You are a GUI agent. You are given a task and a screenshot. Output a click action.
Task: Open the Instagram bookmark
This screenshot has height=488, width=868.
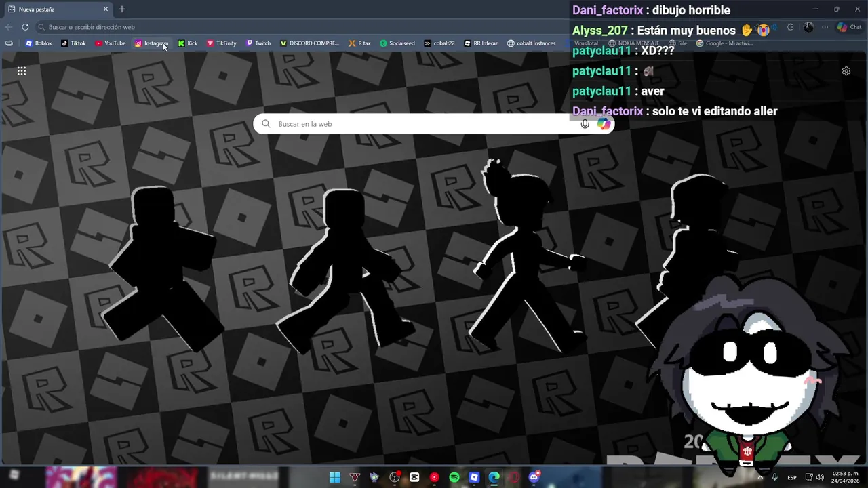pos(151,43)
